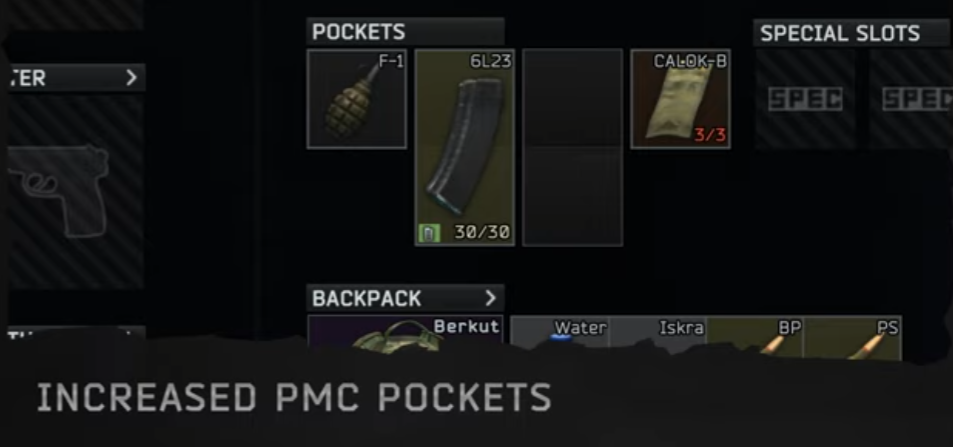953x447 pixels.
Task: Click the 3/3 uses counter on CALOK-B
Action: (710, 134)
